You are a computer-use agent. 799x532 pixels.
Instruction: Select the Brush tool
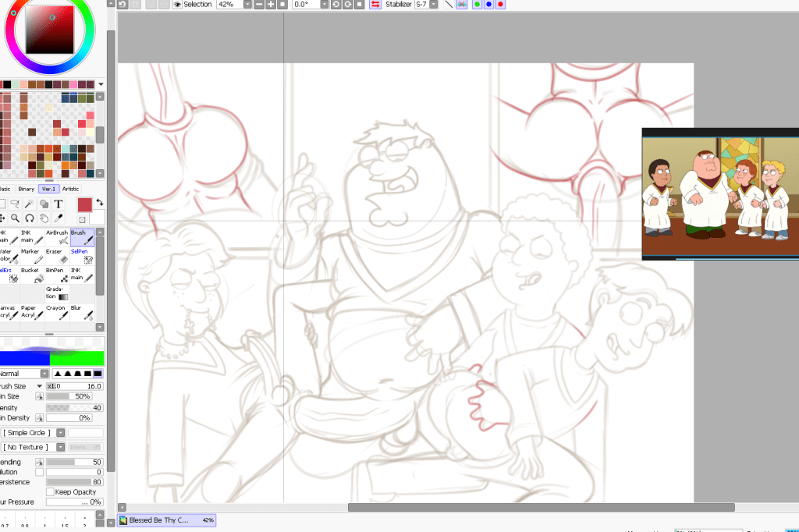pos(82,237)
